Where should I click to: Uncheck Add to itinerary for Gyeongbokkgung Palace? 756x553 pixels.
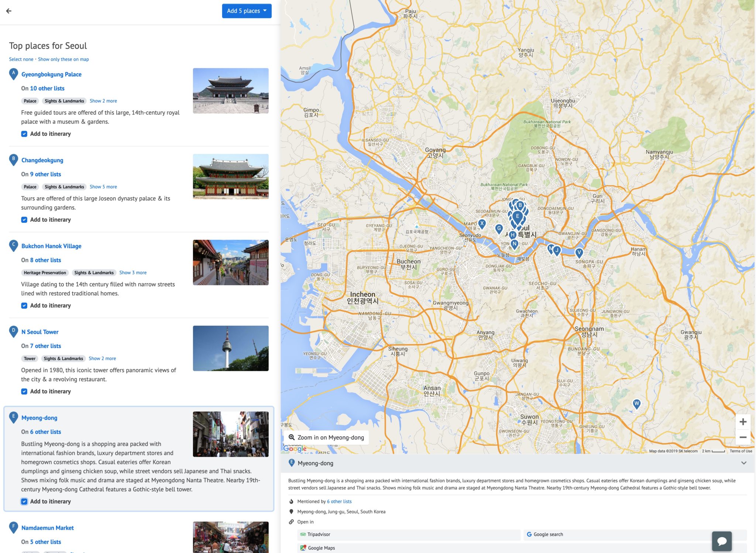click(x=24, y=134)
